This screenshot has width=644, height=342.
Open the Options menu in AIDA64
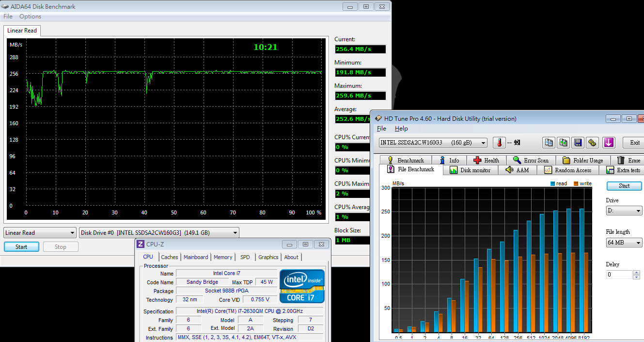coord(30,16)
